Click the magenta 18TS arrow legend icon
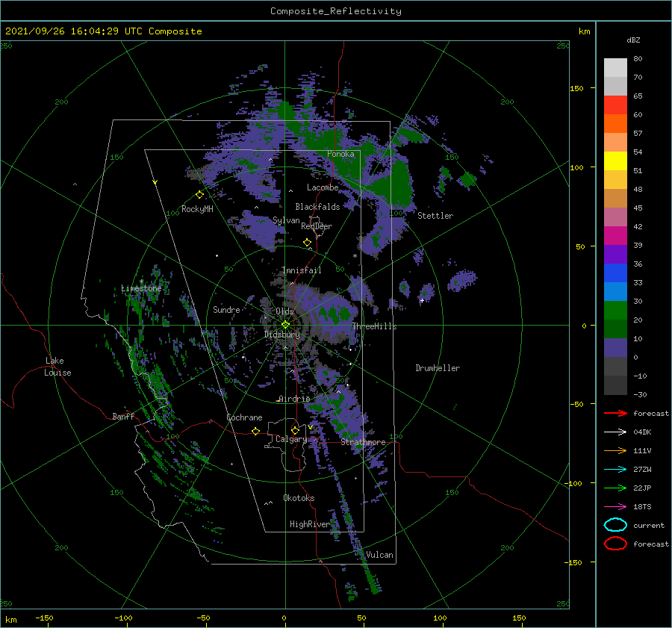The height and width of the screenshot is (628, 672). (615, 507)
